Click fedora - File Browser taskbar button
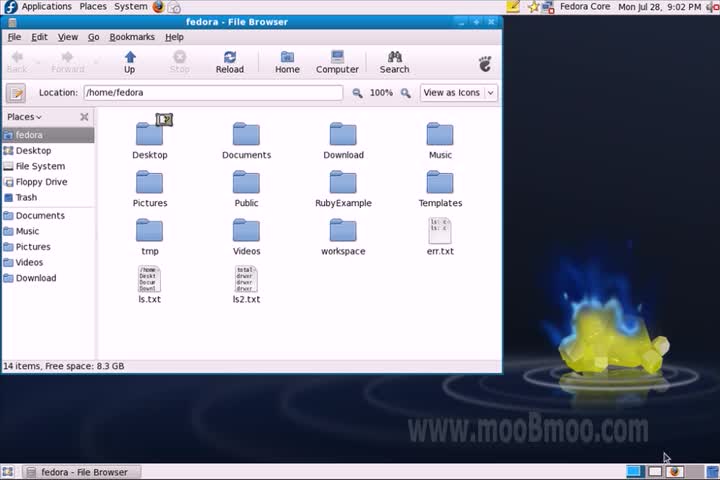The image size is (720, 480). pos(83,472)
